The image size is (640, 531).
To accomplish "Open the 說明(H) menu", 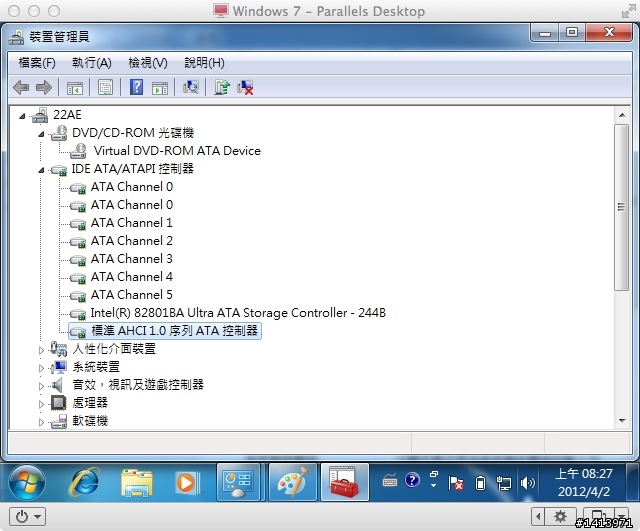I will pyautogui.click(x=204, y=63).
